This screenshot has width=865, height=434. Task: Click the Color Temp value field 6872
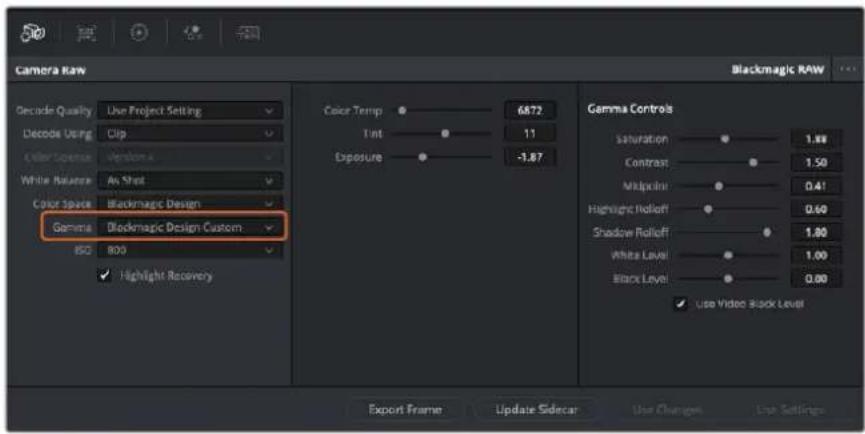pos(530,111)
